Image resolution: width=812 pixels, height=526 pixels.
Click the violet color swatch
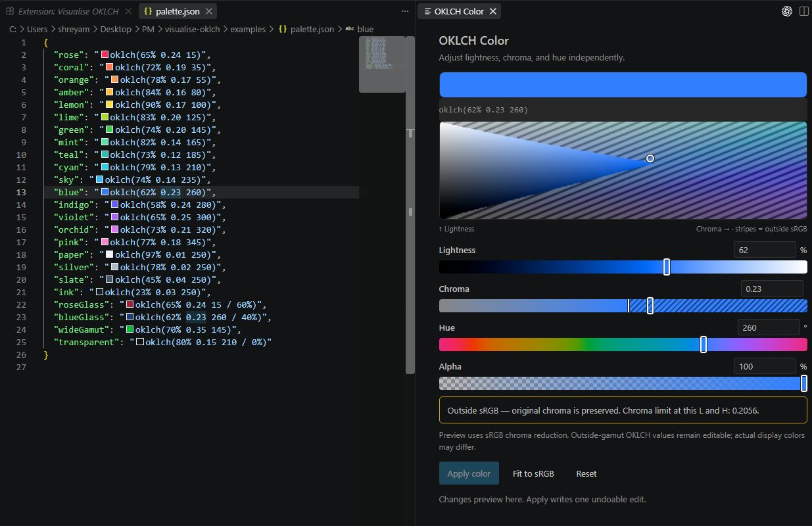pos(115,217)
